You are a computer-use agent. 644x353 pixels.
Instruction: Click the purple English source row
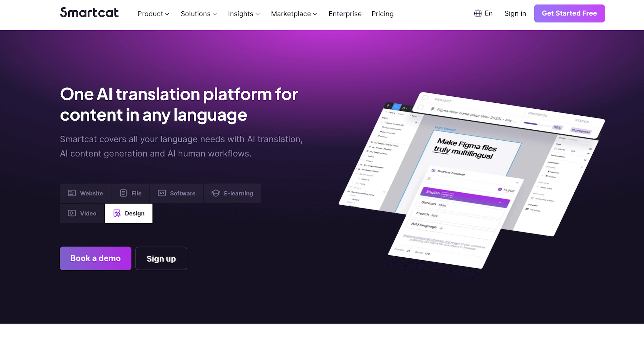point(465,197)
